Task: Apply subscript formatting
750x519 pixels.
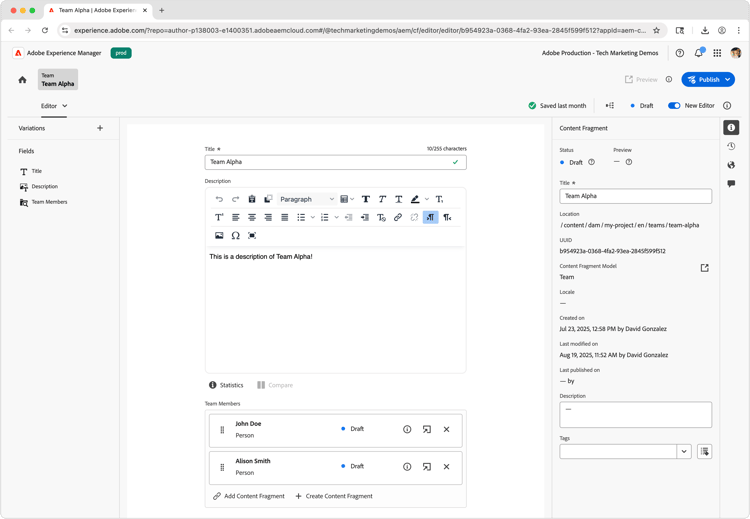Action: (440, 199)
